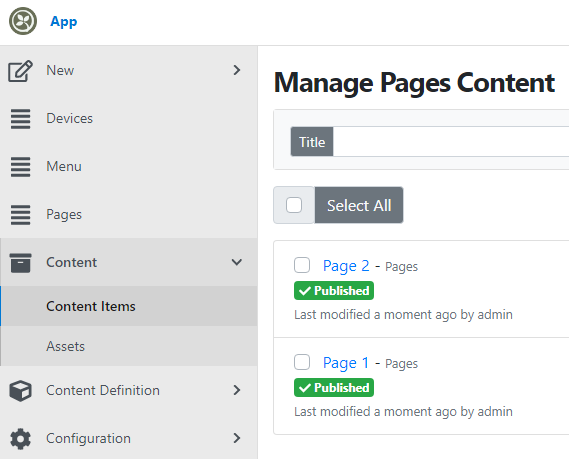Click the Orchard Core logo icon
This screenshot has width=569, height=459.
click(23, 21)
